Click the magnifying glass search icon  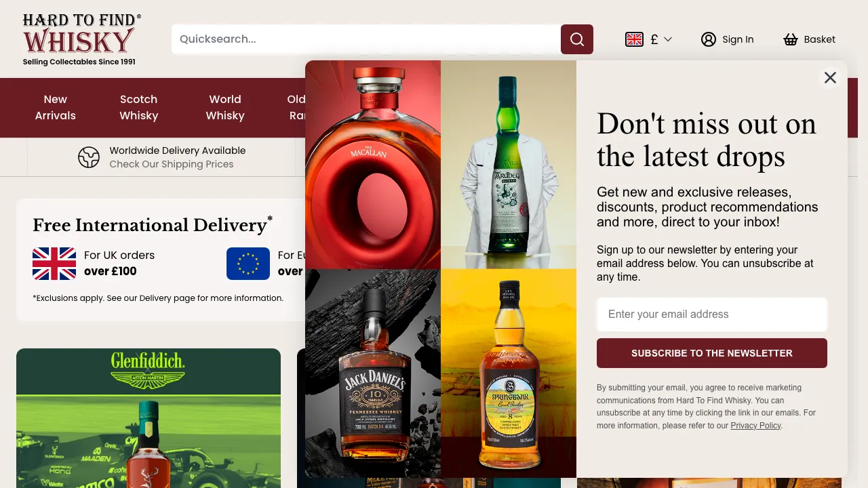[576, 39]
